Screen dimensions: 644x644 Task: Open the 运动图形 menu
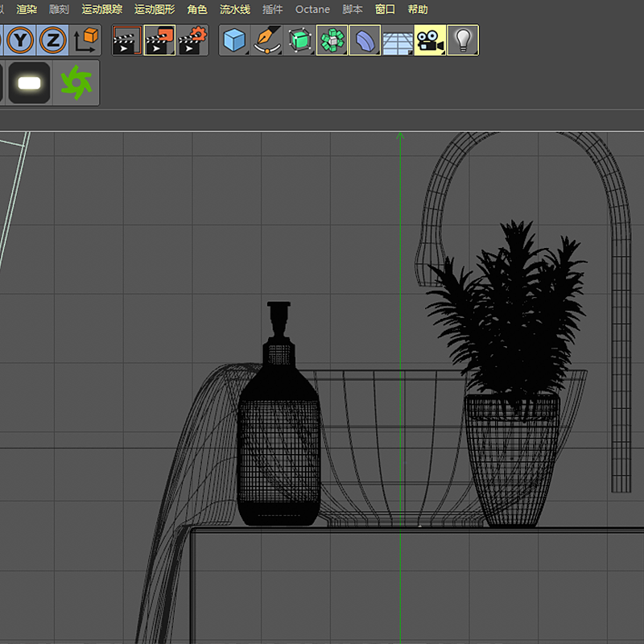155,9
